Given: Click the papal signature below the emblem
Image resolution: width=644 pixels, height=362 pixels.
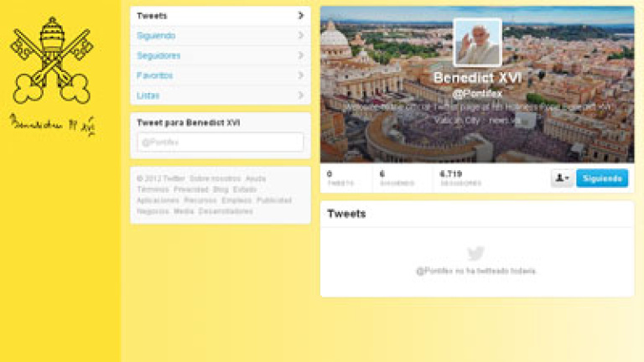Looking at the screenshot, I should coord(52,124).
